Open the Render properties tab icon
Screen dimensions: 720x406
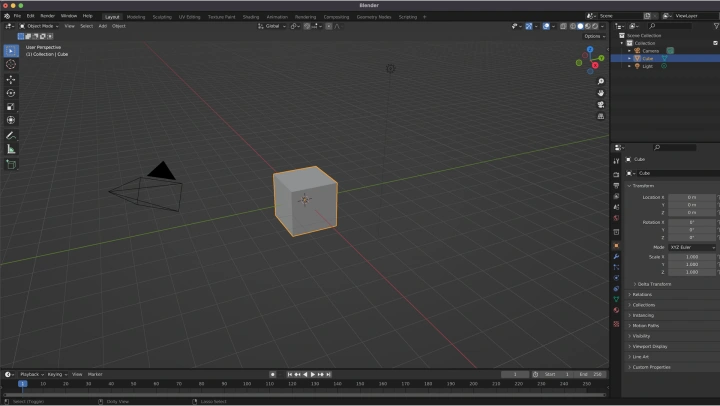616,175
